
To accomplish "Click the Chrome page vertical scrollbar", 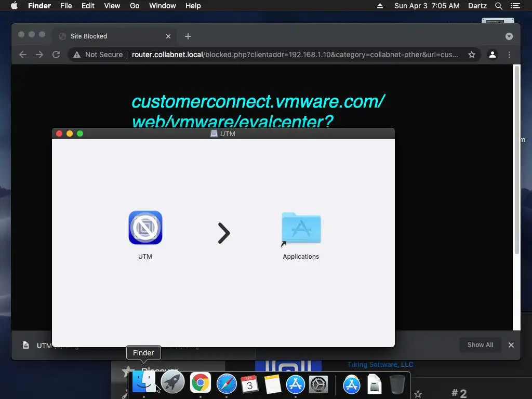I will [517, 159].
